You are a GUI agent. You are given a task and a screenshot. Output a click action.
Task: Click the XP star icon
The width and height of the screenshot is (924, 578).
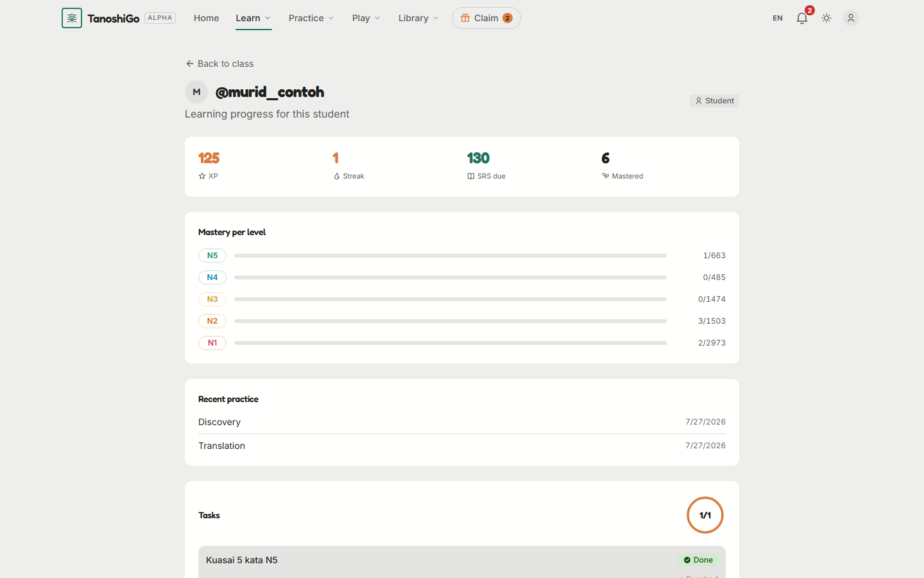[x=202, y=176]
